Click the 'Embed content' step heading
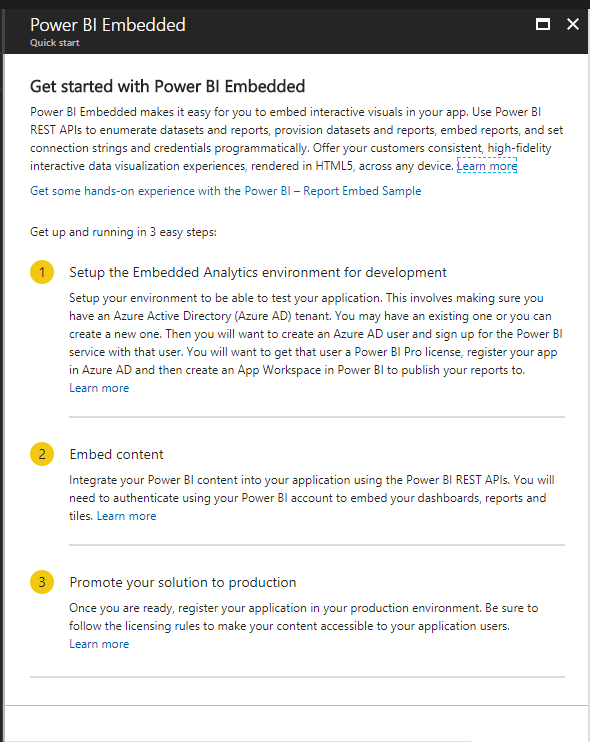The image size is (590, 742). (x=116, y=454)
